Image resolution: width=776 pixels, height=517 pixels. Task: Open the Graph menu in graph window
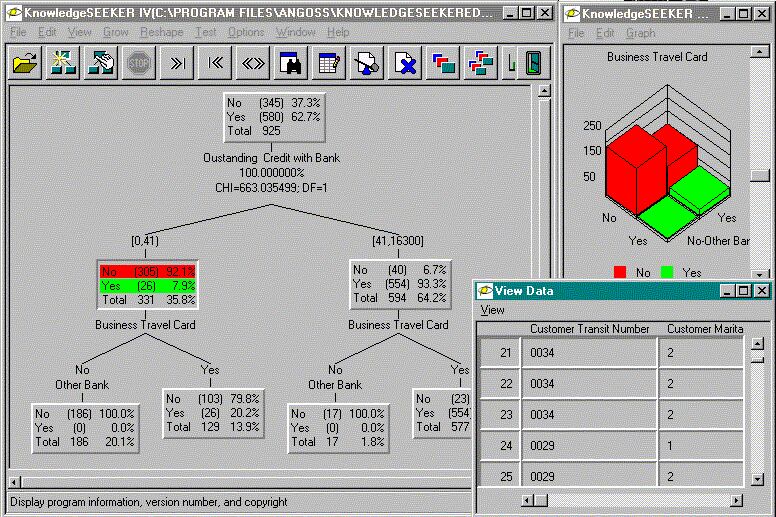pyautogui.click(x=640, y=33)
